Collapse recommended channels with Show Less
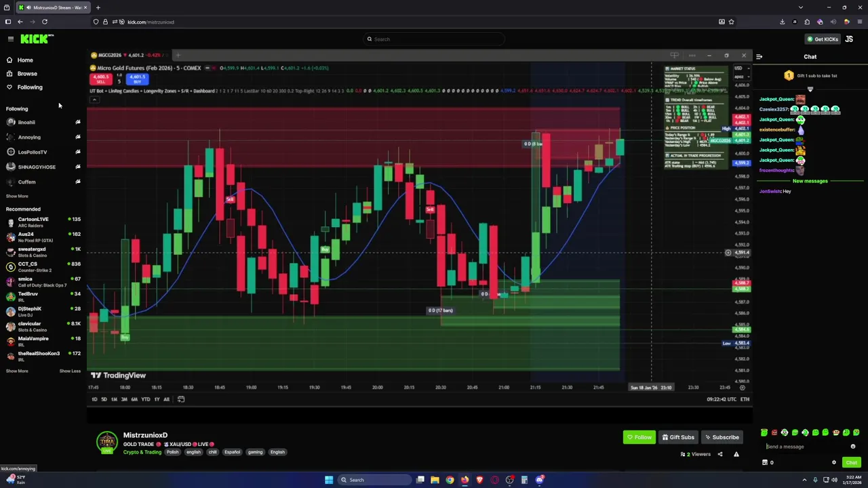This screenshot has height=488, width=868. click(x=70, y=371)
